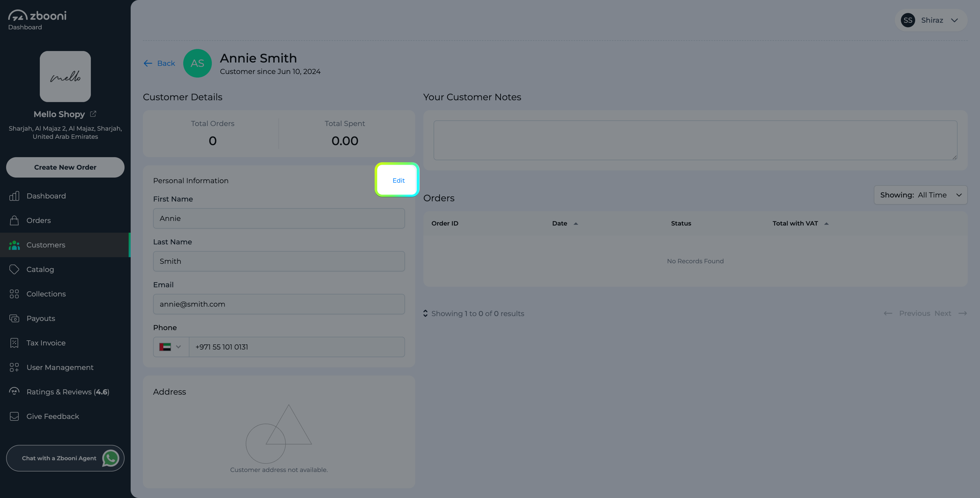Viewport: 980px width, 498px height.
Task: Open the Showing: All Time dropdown
Action: [920, 195]
